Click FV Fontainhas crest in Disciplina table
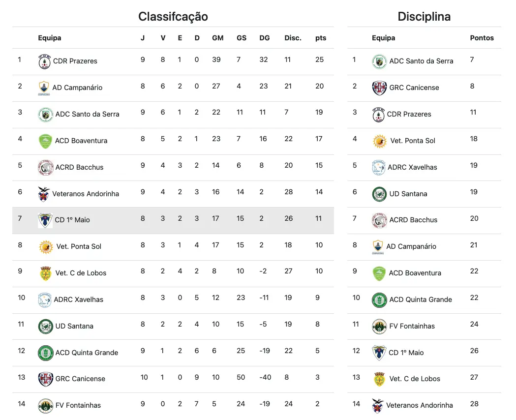Screen dimensions: 516x420 pos(379,327)
